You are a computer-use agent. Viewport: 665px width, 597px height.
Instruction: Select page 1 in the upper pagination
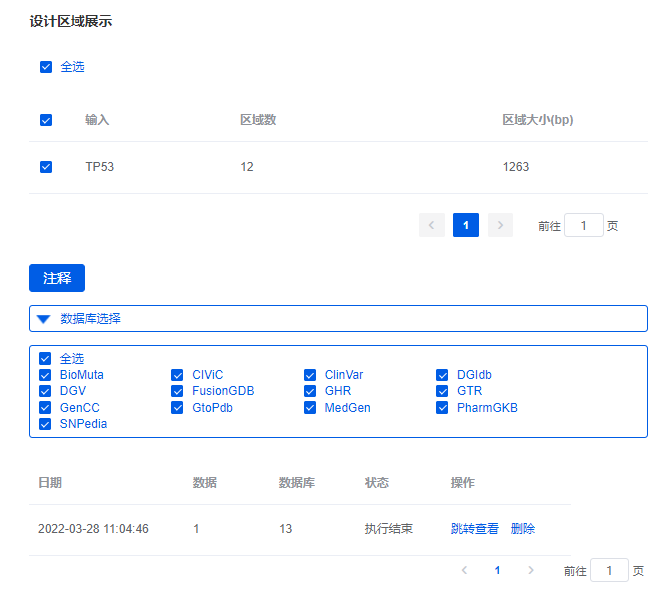(466, 225)
